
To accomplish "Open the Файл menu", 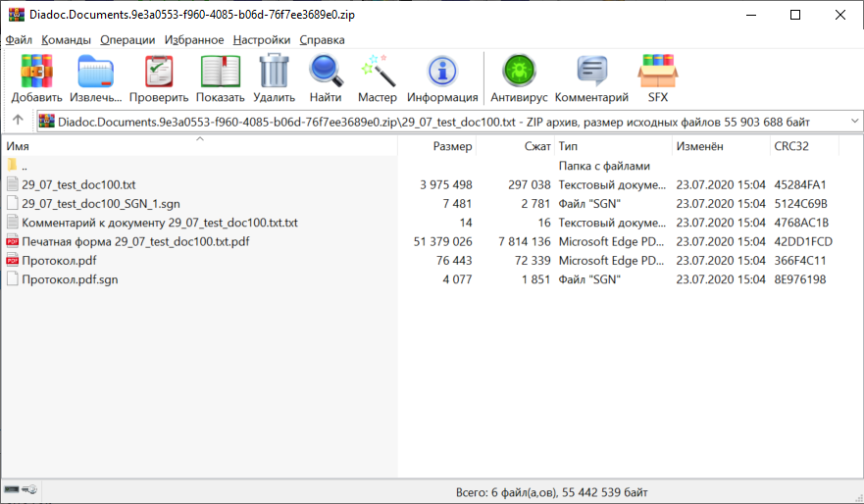I will [19, 39].
